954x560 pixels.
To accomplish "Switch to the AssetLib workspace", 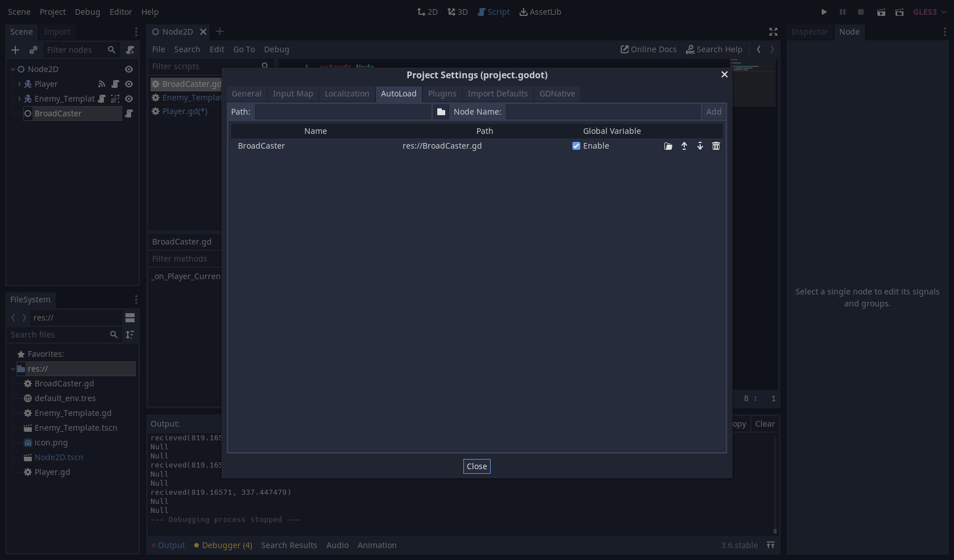I will [540, 12].
